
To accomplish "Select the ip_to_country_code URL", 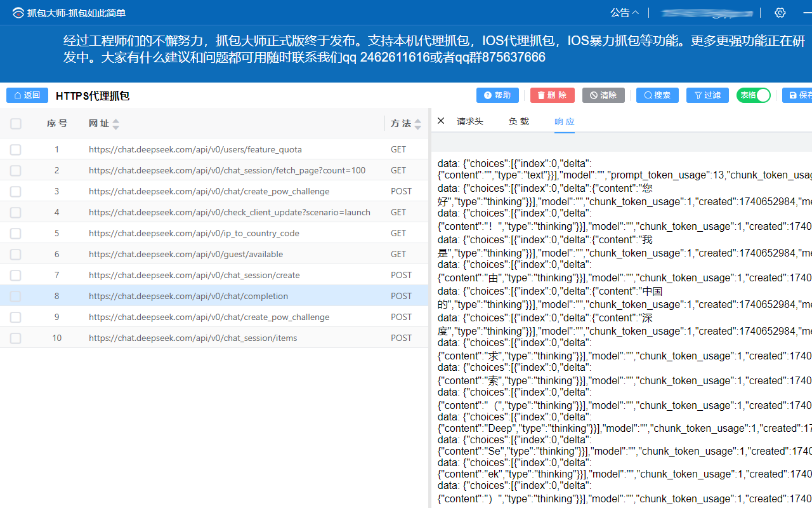I will click(194, 234).
